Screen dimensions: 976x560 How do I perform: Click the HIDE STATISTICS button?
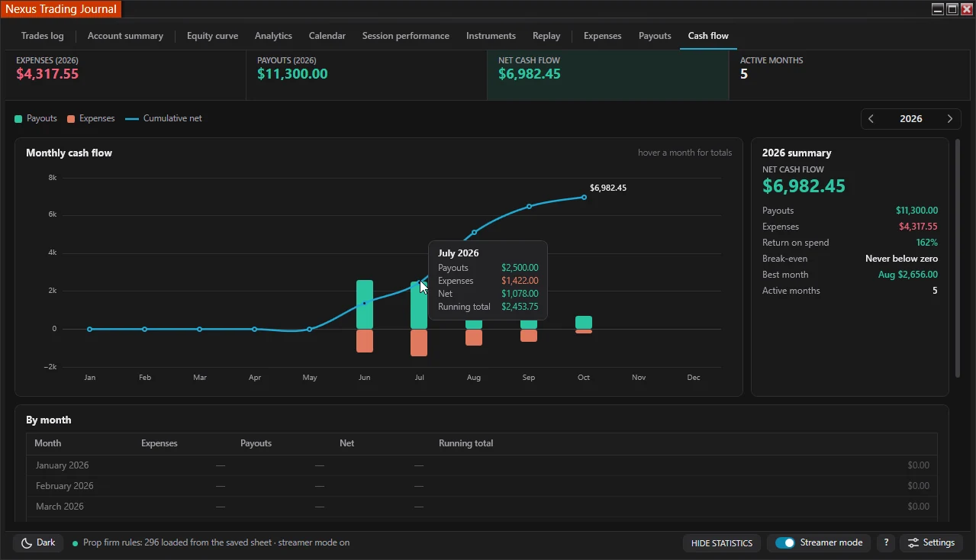pyautogui.click(x=721, y=543)
